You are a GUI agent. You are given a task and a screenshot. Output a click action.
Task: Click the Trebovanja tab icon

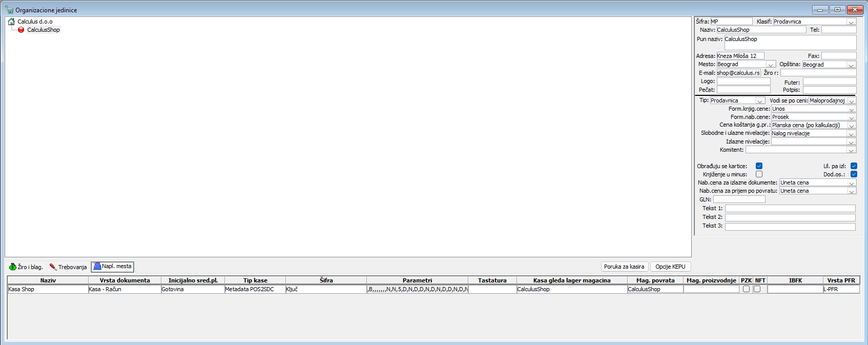(53, 267)
